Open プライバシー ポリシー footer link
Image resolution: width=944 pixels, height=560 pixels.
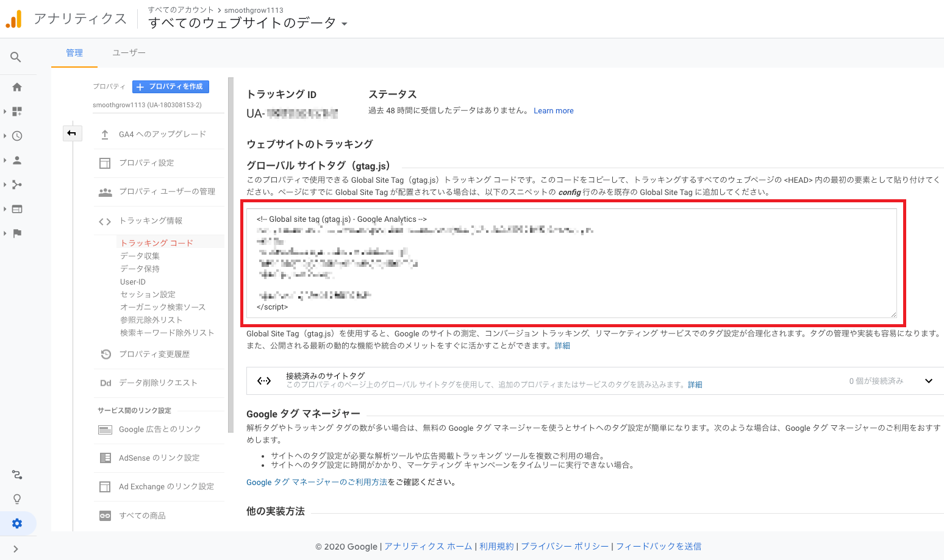coord(565,547)
